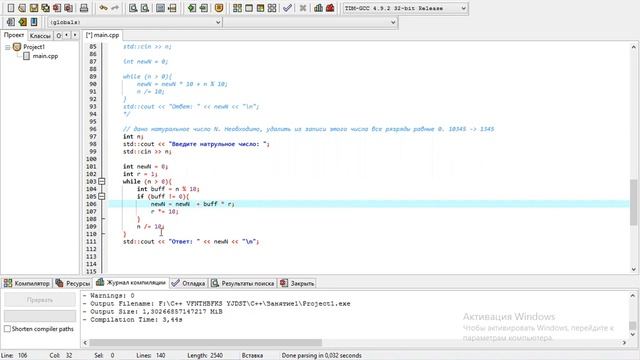
Task: Compile and run the program
Action: (260, 8)
